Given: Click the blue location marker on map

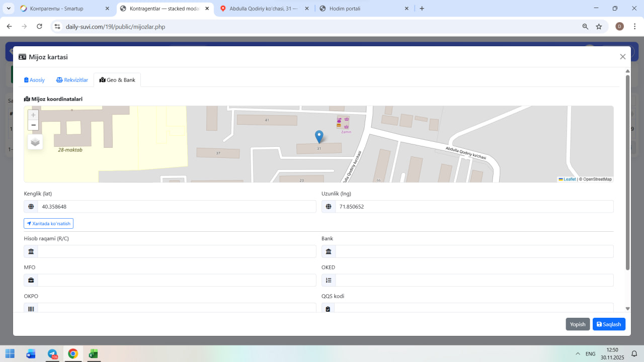Looking at the screenshot, I should [x=319, y=136].
